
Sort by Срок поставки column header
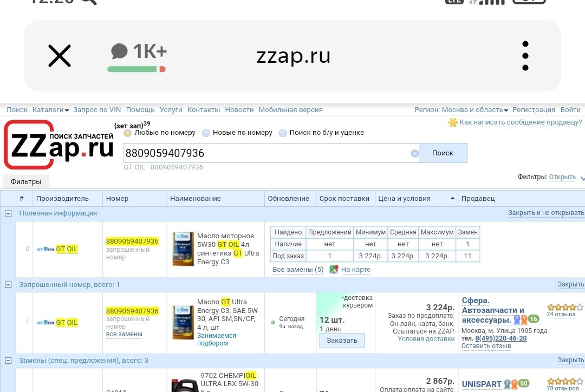(344, 198)
